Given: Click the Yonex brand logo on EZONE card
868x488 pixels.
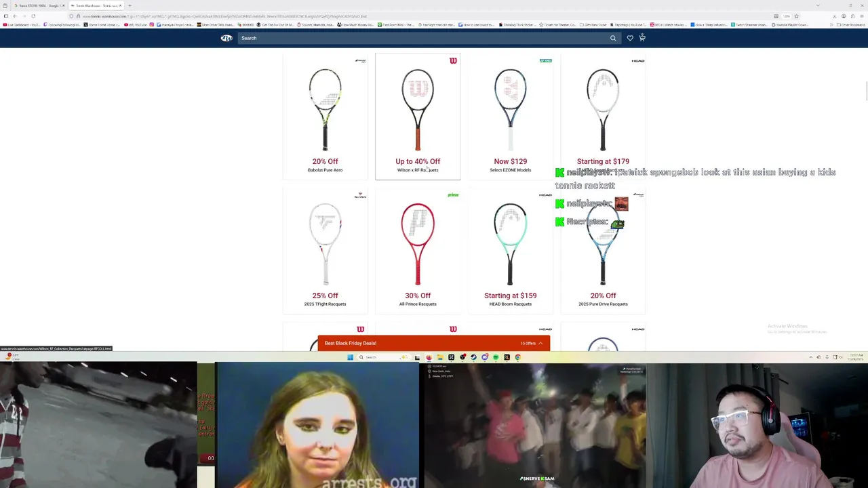Looking at the screenshot, I should tap(545, 60).
